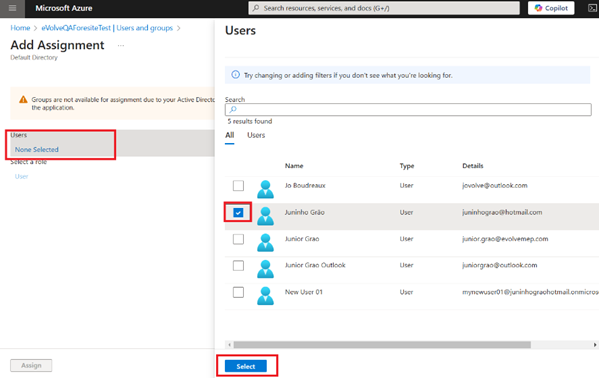Viewport: 599px width, 378px height.
Task: Open the None Selected users link
Action: point(37,149)
